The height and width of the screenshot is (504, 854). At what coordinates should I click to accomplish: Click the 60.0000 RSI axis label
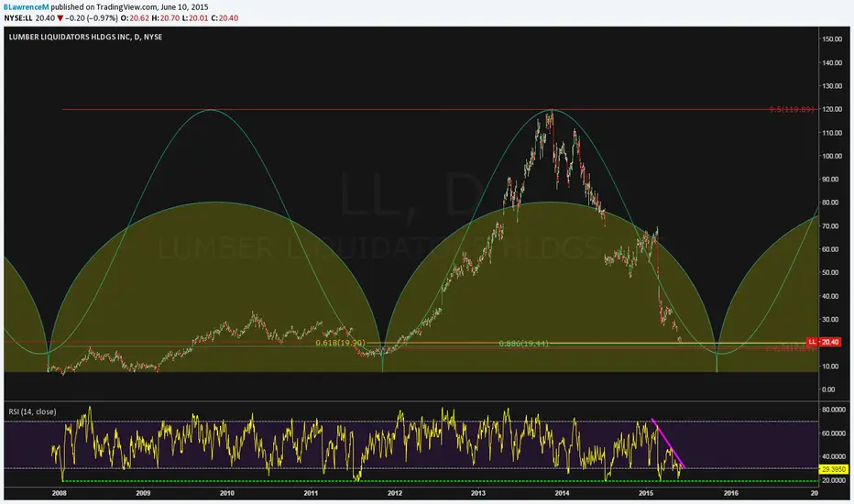[x=834, y=433]
